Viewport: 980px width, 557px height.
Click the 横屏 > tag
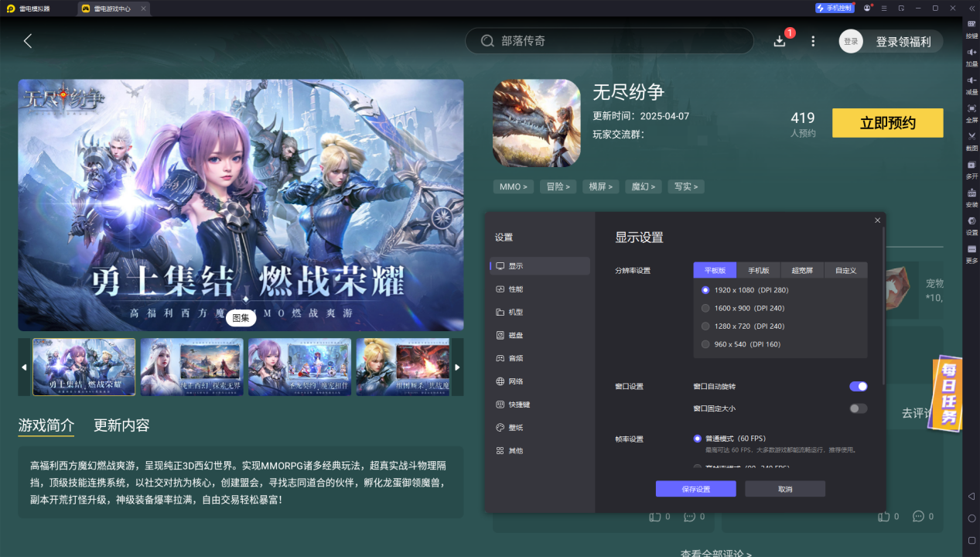[x=601, y=186]
